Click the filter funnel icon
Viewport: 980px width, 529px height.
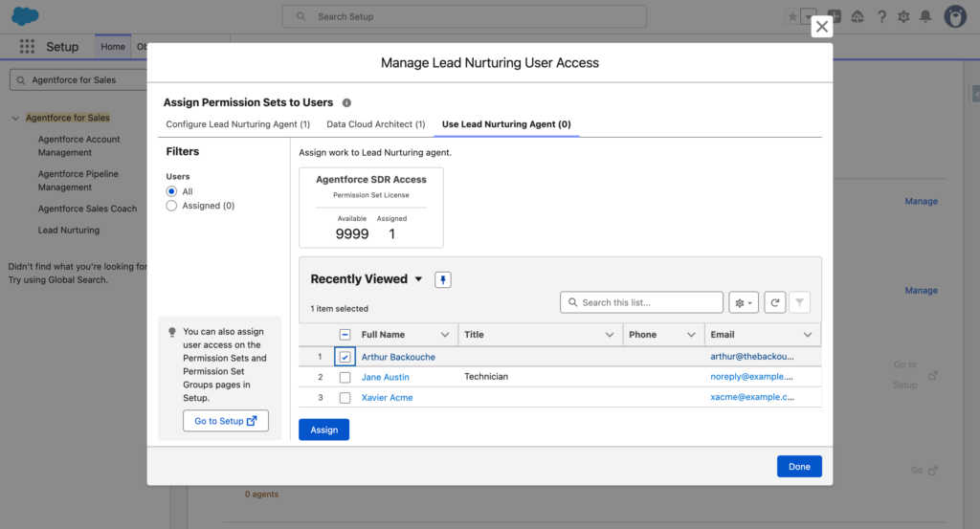[x=800, y=302]
